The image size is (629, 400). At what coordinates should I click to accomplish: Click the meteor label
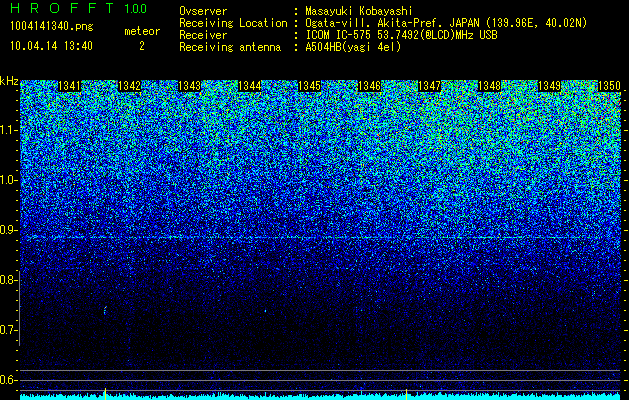[142, 31]
